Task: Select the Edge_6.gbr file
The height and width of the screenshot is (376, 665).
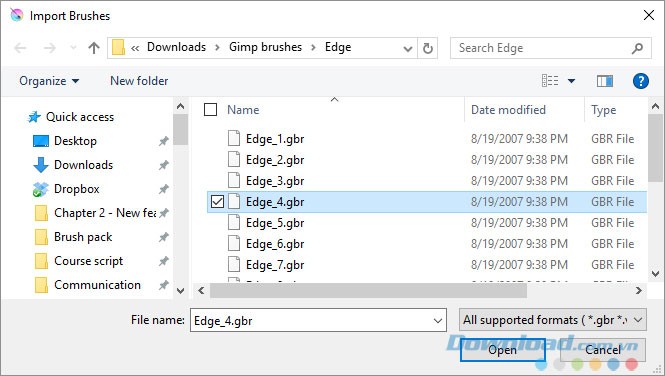Action: pyautogui.click(x=275, y=244)
